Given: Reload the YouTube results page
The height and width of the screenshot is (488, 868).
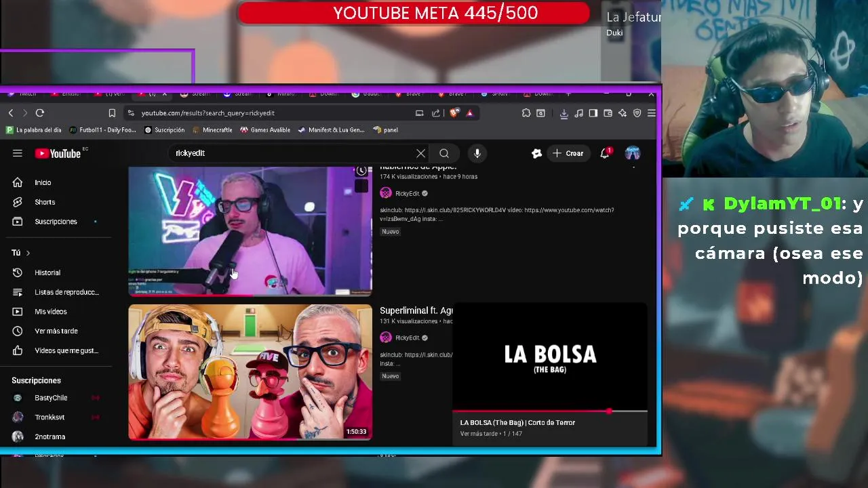Looking at the screenshot, I should coord(40,113).
